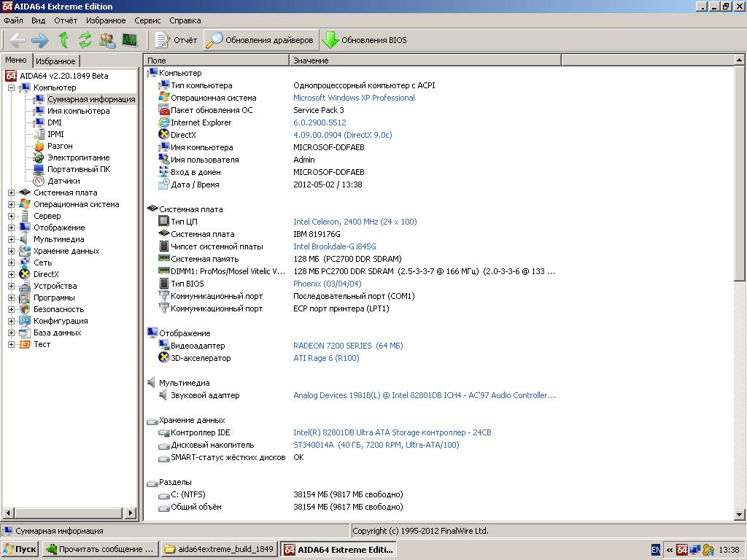Open the Вид menu

pos(38,20)
